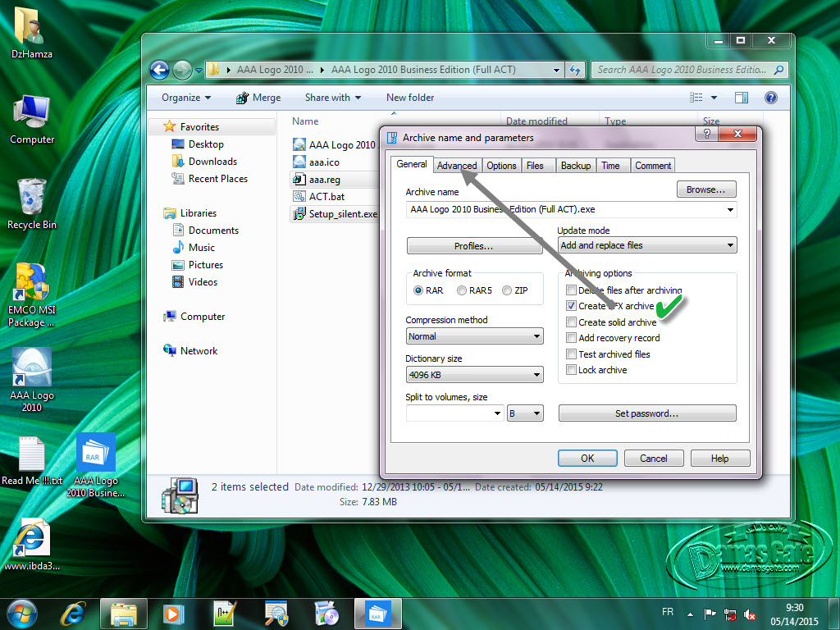840x630 pixels.
Task: Enable Add recovery record checkbox
Action: pyautogui.click(x=571, y=338)
